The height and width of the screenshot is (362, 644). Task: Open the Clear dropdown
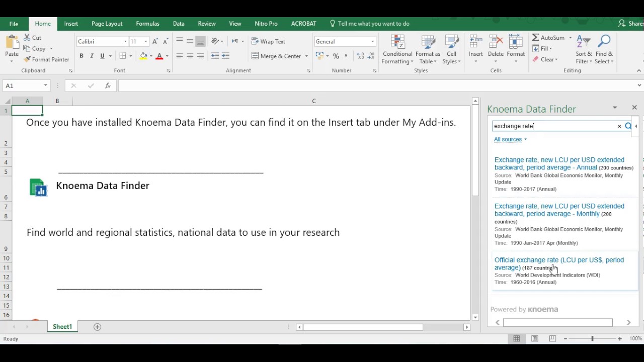tap(545, 59)
